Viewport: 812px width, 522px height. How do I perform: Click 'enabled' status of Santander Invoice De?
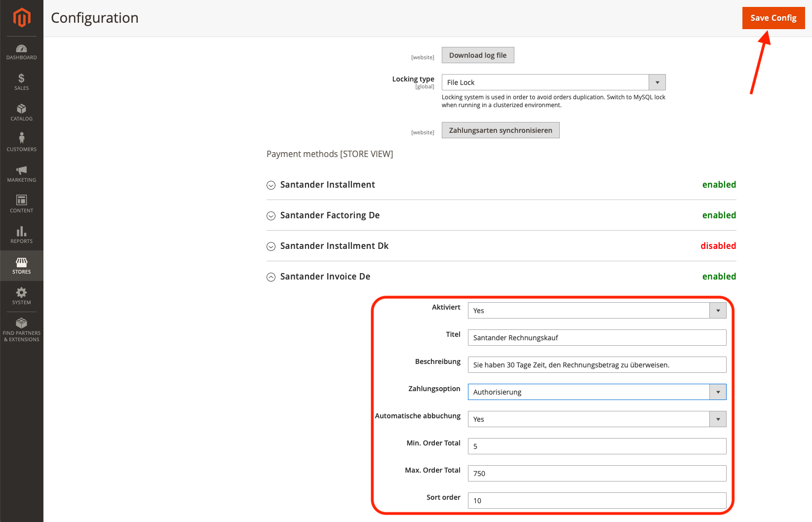click(x=719, y=277)
